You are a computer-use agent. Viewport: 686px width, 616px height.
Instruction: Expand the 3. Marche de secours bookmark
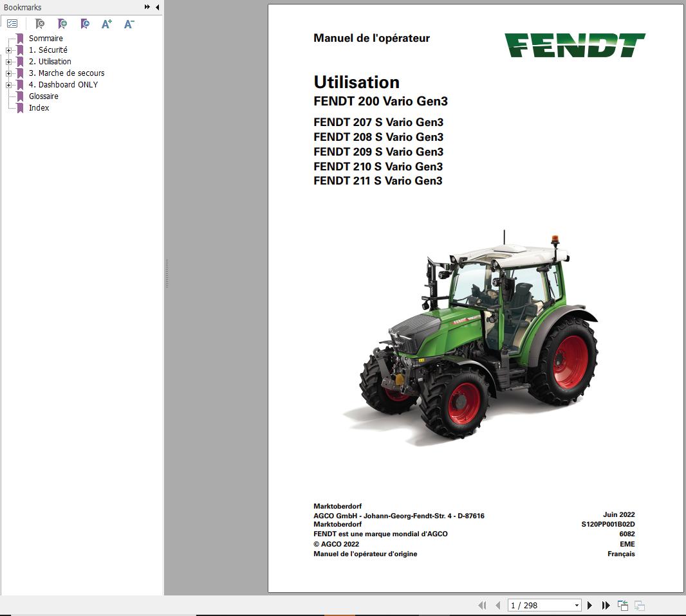[9, 73]
